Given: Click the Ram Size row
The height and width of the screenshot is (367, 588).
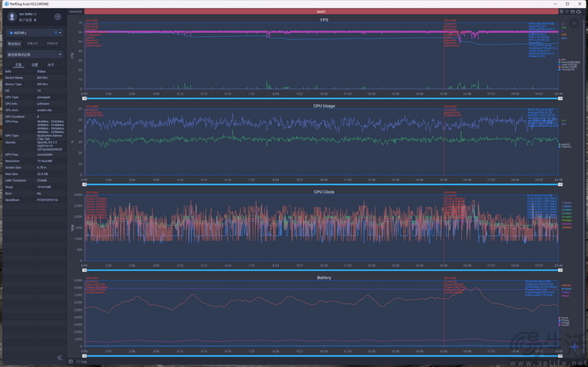Looking at the screenshot, I should pos(34,174).
